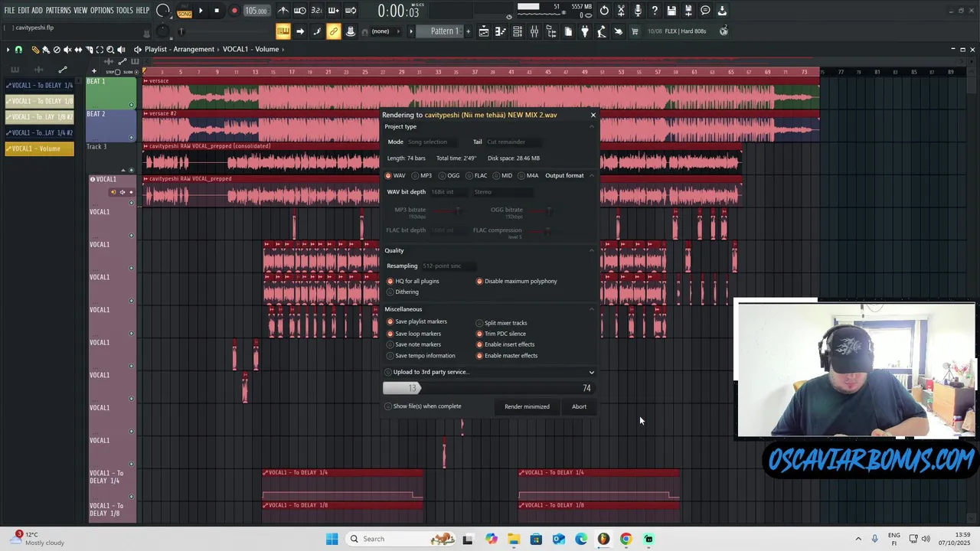Toggle the countdown before recording icon

317,11
